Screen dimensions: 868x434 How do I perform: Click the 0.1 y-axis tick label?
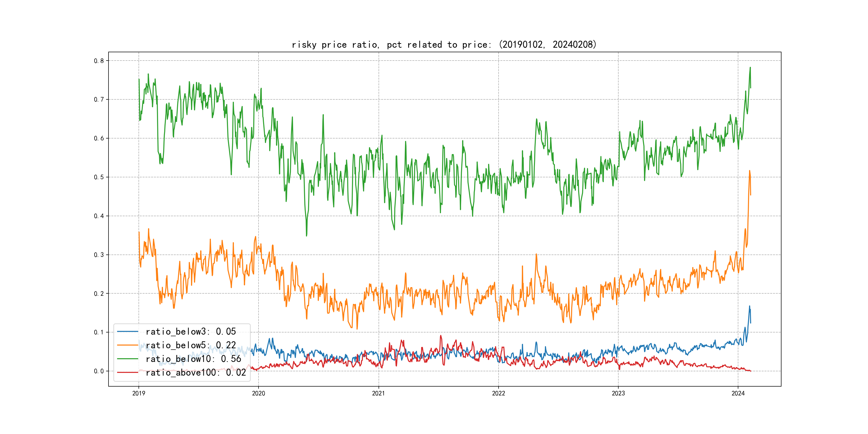coord(99,332)
